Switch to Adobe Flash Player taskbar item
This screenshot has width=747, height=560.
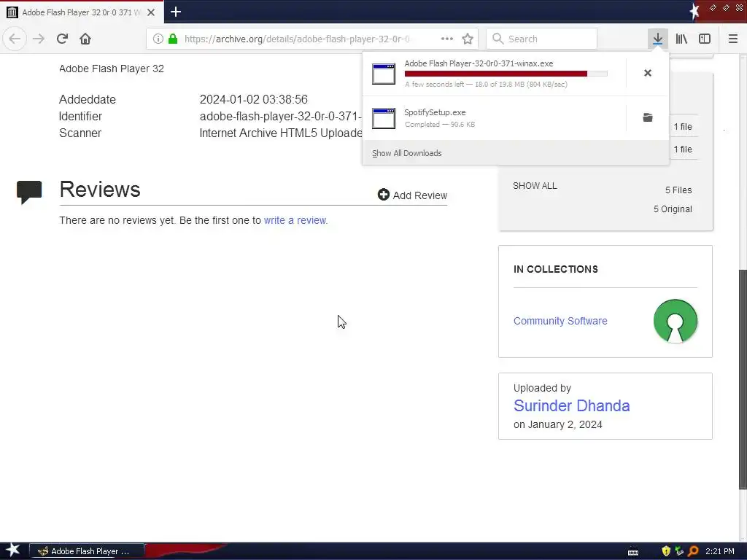(x=87, y=551)
